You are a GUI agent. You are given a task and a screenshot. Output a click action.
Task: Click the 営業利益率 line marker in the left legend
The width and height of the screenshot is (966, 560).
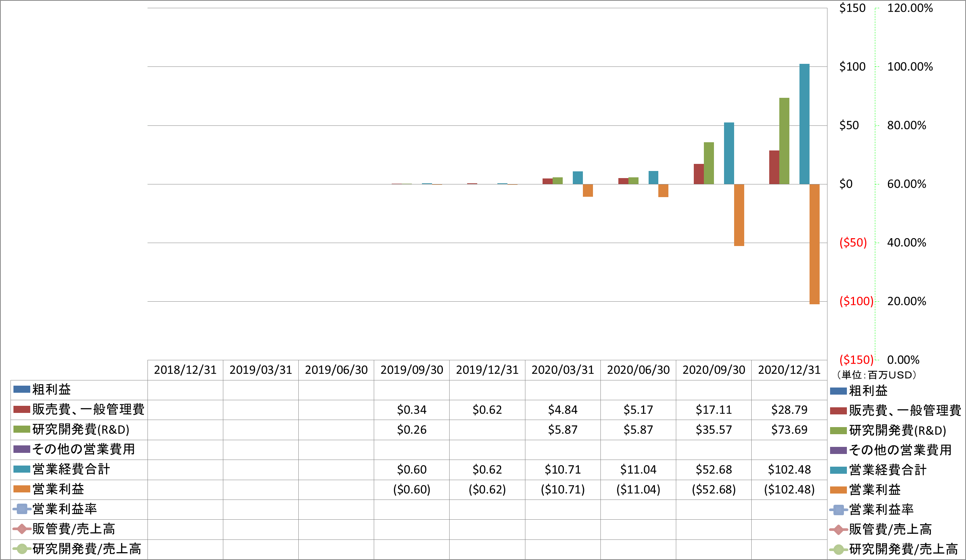tap(22, 509)
